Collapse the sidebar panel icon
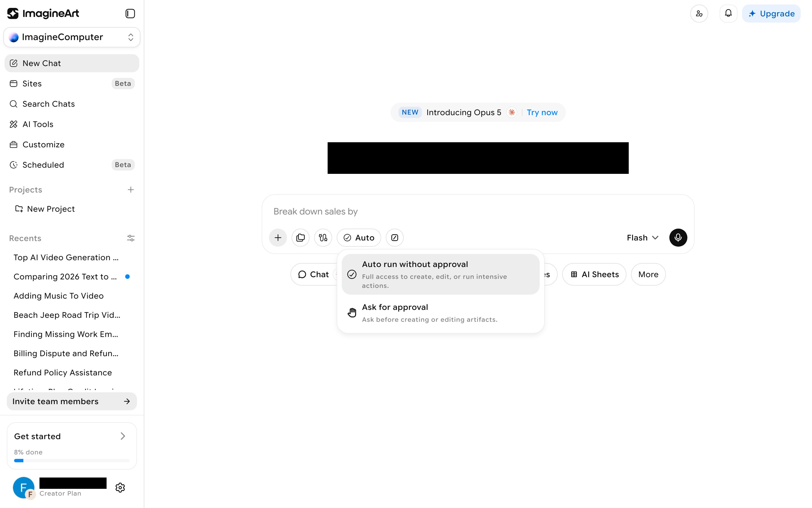This screenshot has width=812, height=508. click(130, 14)
